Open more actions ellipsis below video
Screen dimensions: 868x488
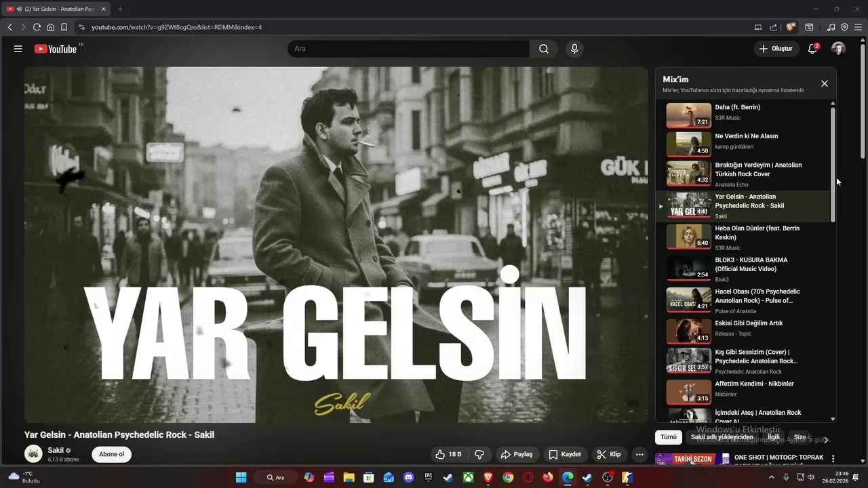pyautogui.click(x=639, y=454)
